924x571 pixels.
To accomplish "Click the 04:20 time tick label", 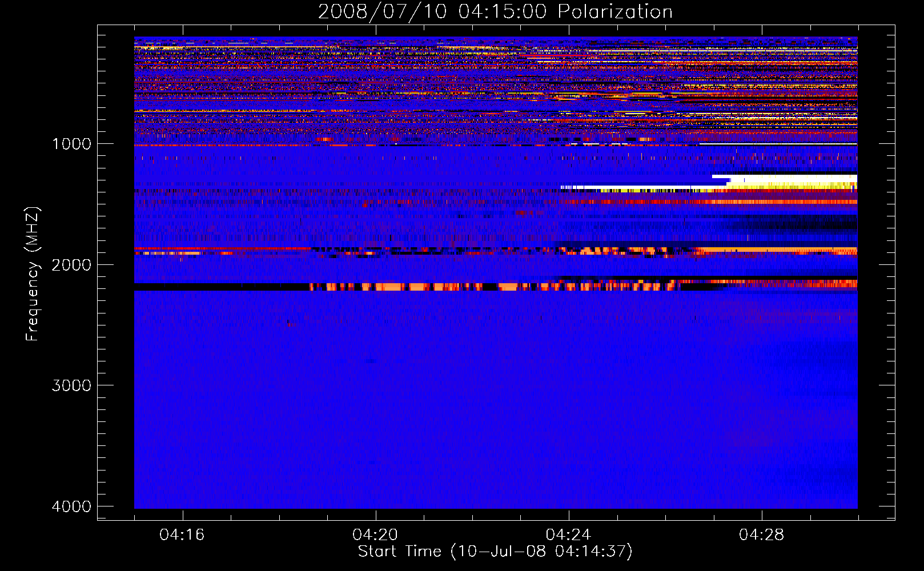I will click(x=375, y=535).
